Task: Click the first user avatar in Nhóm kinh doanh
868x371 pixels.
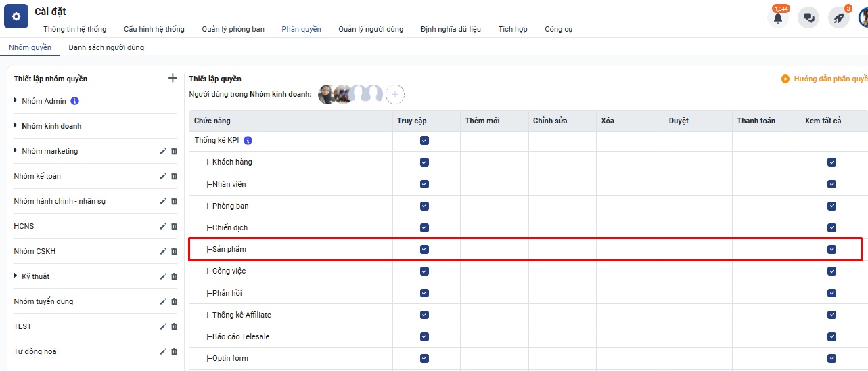Action: coord(327,94)
